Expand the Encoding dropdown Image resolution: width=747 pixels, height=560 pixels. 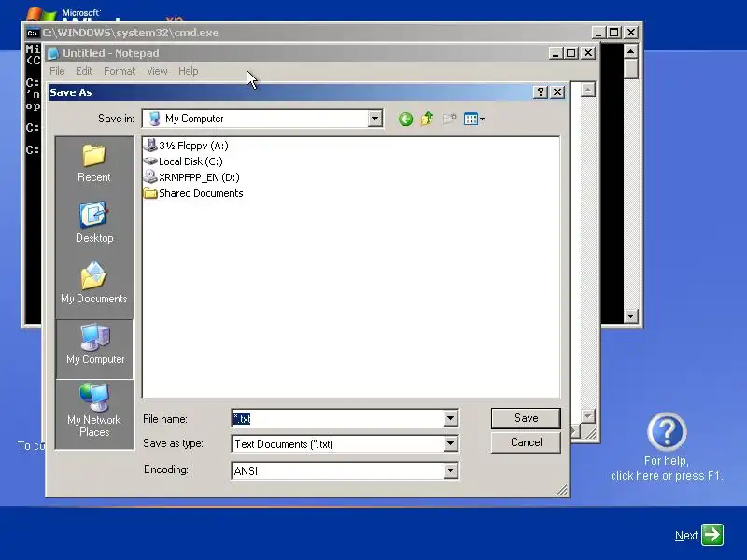coord(450,471)
